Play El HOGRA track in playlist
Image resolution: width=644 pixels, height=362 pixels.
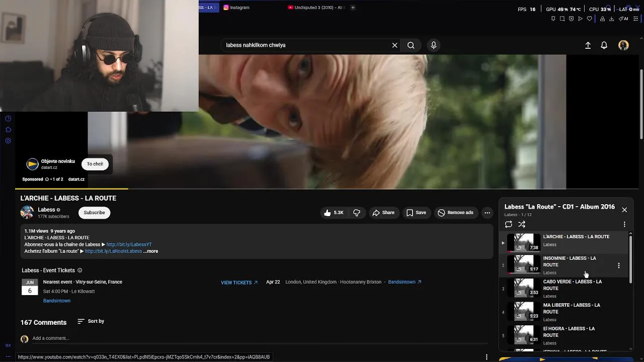[x=564, y=335]
